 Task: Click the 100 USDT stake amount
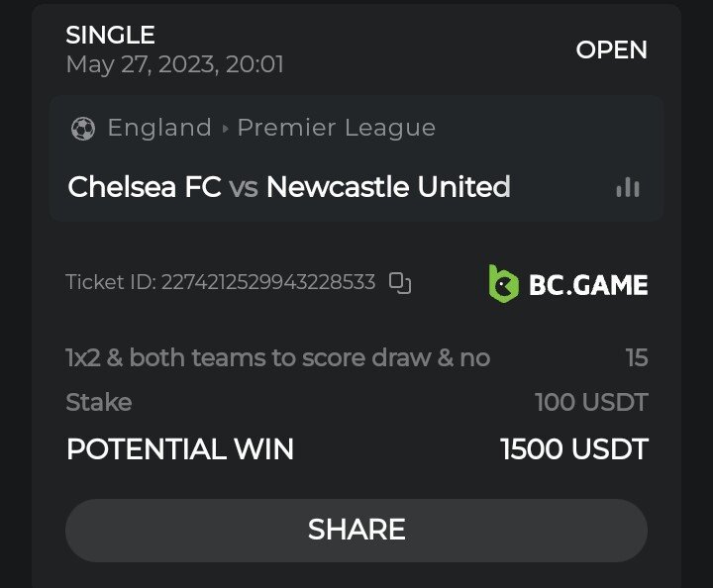click(590, 402)
